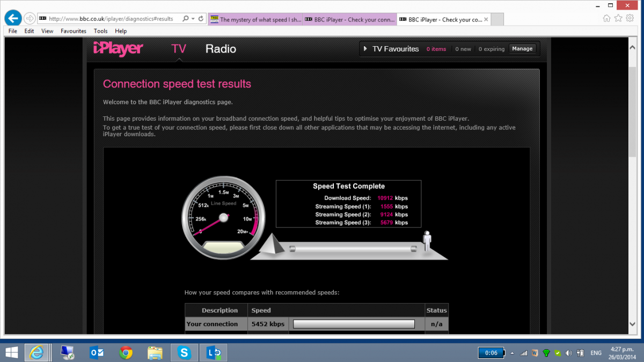Viewport: 644px width, 362px height.
Task: Go to the Radio section
Action: tap(221, 49)
